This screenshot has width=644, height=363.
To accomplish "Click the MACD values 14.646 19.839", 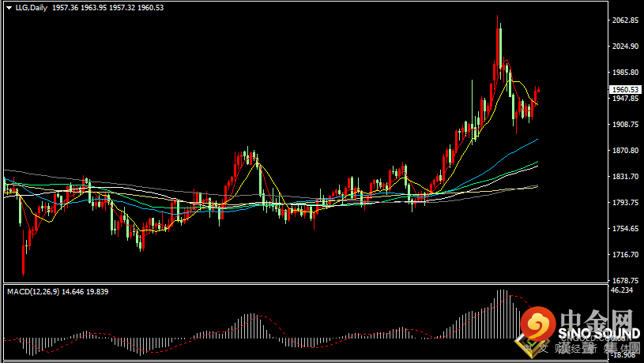I will point(85,292).
